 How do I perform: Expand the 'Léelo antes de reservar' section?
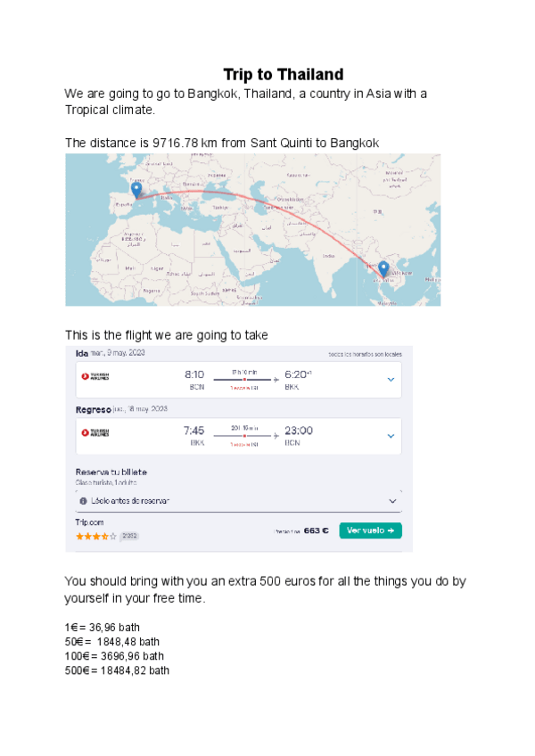393,501
